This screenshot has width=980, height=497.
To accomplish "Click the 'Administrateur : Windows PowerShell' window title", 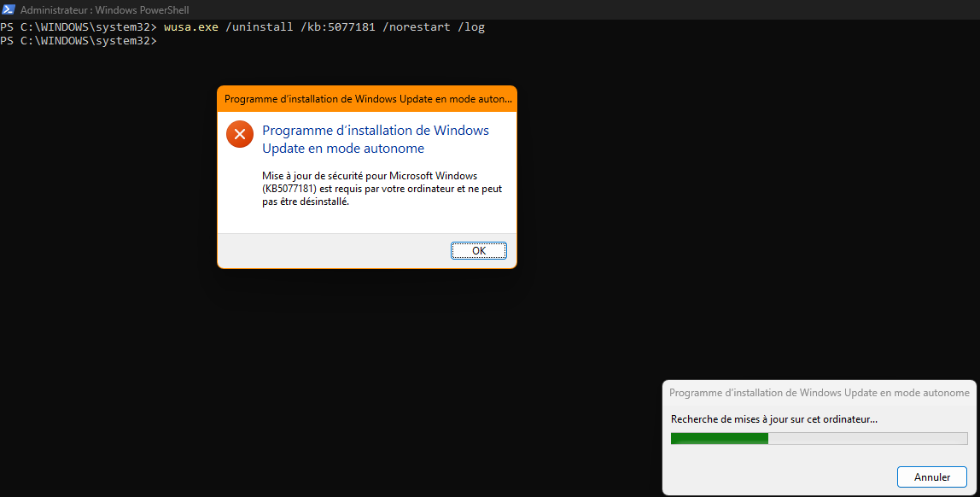I will tap(103, 10).
